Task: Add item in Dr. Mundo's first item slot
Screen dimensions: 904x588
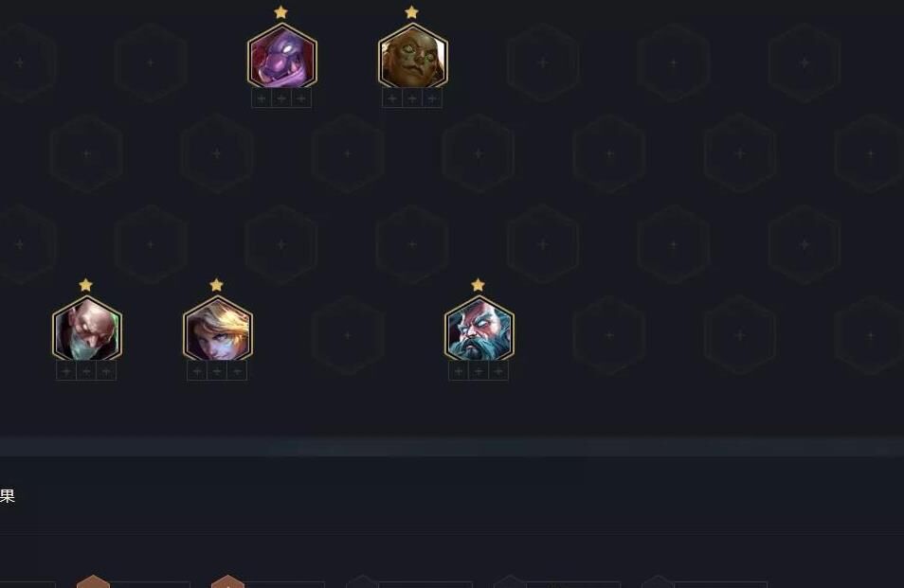Action: tap(262, 99)
